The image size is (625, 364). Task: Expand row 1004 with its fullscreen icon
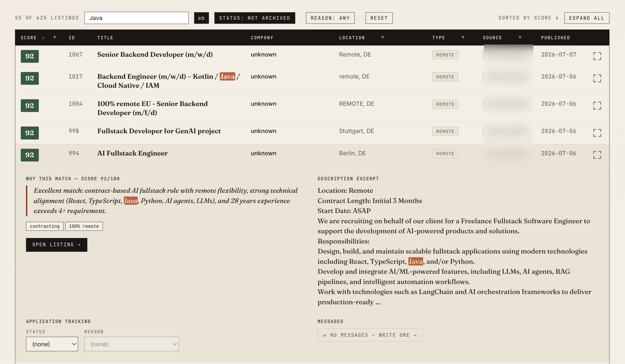[597, 106]
